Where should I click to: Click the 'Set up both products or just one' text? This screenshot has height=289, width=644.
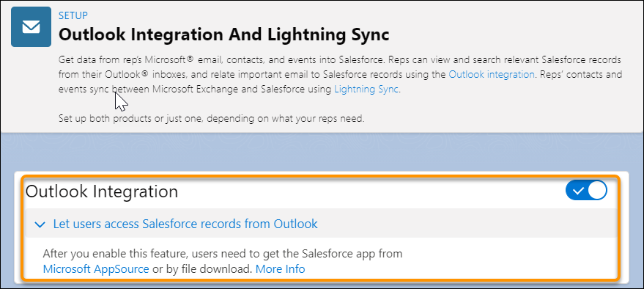pyautogui.click(x=211, y=120)
